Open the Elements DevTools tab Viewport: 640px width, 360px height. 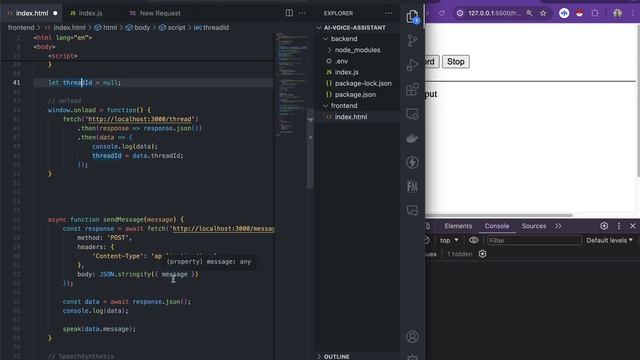458,226
